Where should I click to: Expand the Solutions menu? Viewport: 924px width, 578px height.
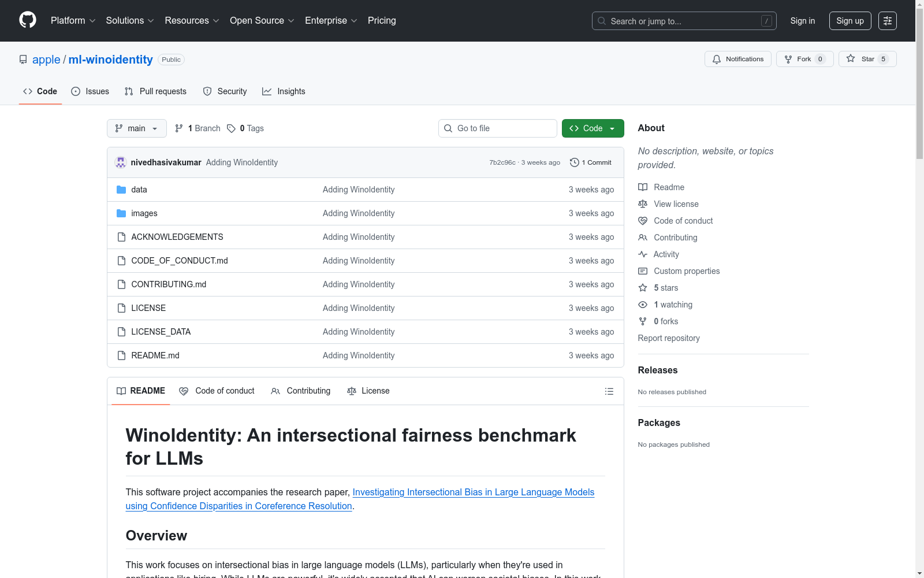pyautogui.click(x=130, y=21)
